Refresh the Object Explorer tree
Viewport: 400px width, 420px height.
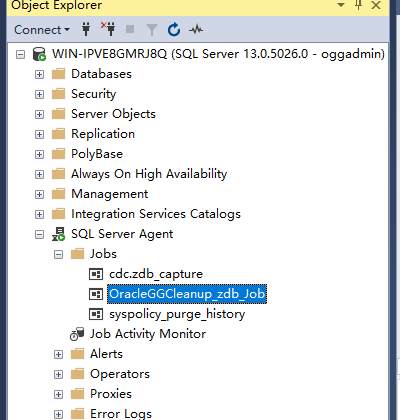point(174,29)
